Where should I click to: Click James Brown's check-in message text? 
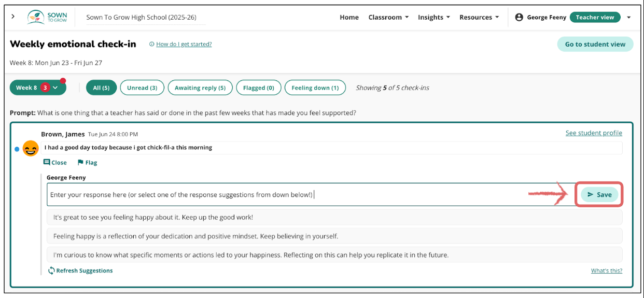click(129, 147)
